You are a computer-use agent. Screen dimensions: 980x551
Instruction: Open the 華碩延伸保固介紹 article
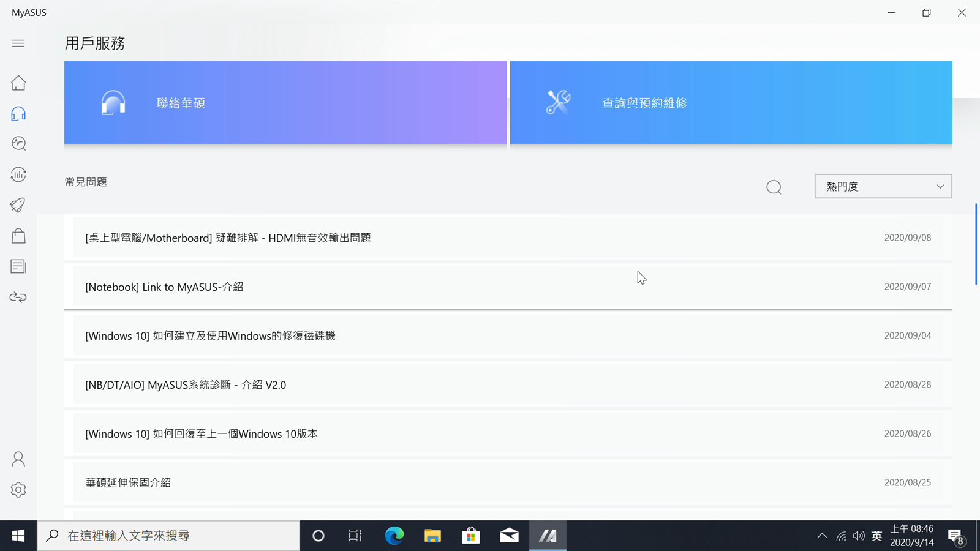[x=128, y=482]
